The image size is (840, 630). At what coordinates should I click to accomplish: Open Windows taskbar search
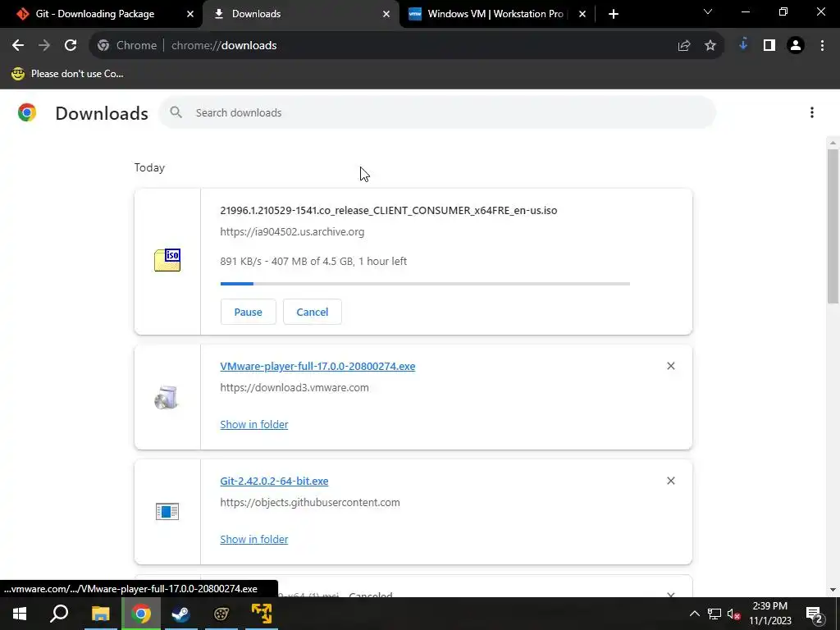pos(59,614)
